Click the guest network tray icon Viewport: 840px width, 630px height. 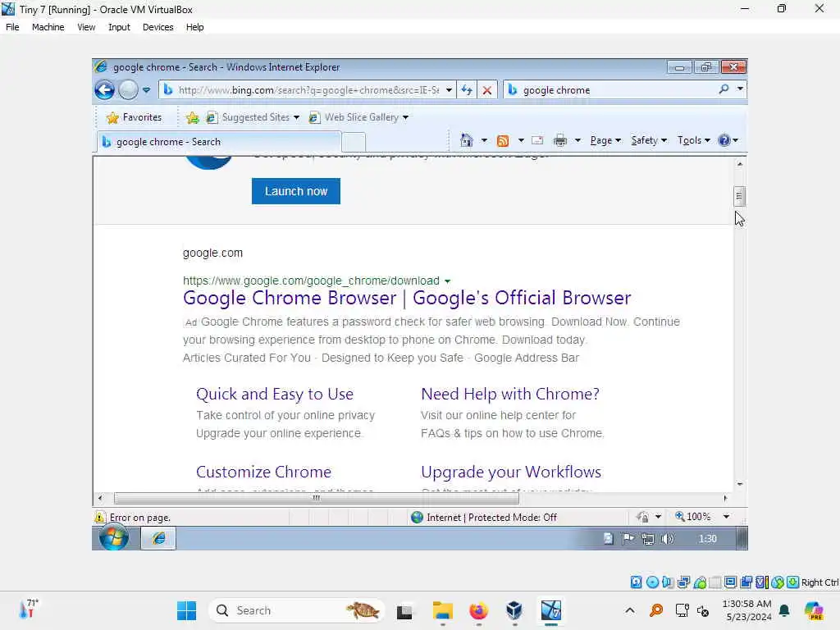[x=648, y=539]
